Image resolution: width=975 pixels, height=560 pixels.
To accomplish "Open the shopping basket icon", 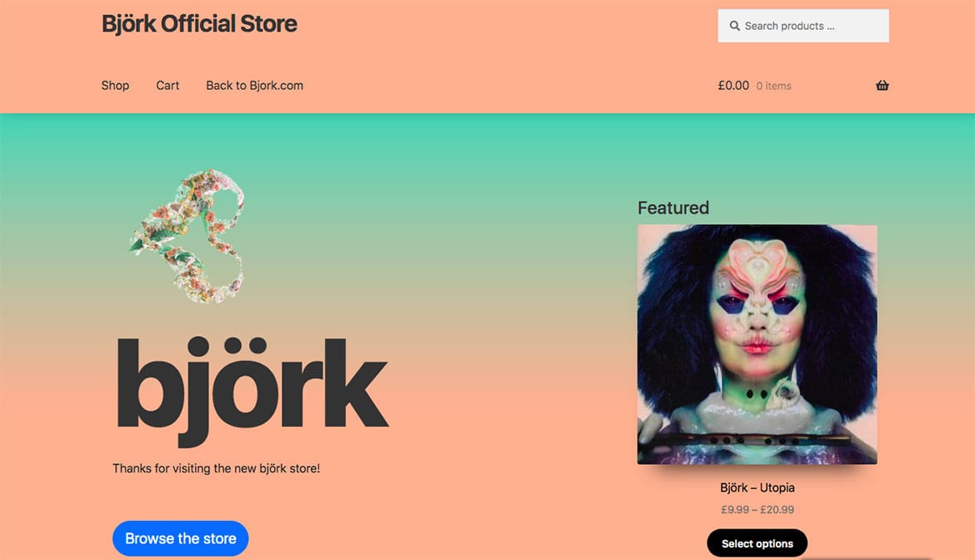I will 882,86.
